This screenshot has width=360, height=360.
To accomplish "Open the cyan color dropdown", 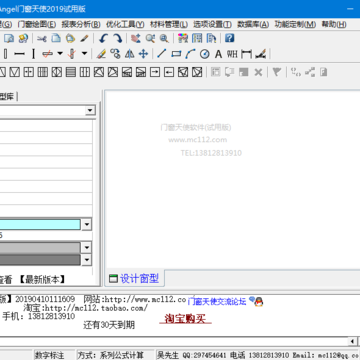I will [87, 225].
